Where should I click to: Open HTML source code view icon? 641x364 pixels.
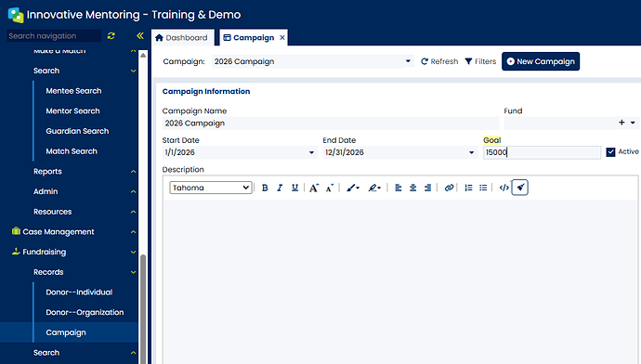tap(504, 188)
